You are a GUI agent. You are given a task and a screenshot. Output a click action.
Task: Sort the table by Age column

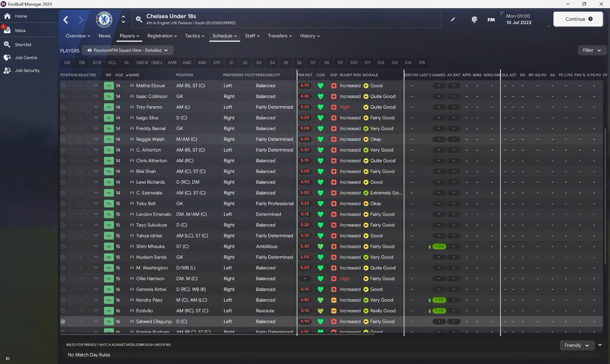coord(119,75)
